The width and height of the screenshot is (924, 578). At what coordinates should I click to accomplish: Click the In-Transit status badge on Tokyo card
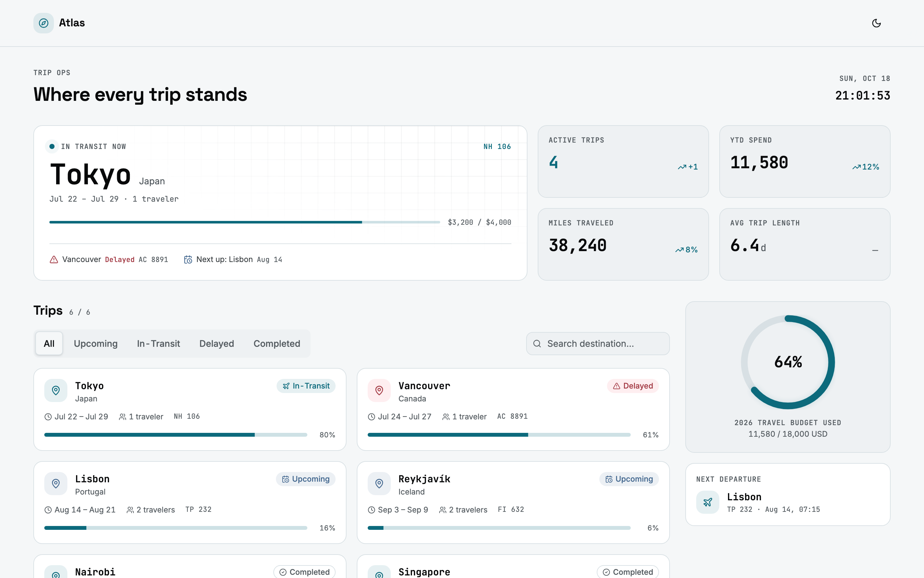306,386
